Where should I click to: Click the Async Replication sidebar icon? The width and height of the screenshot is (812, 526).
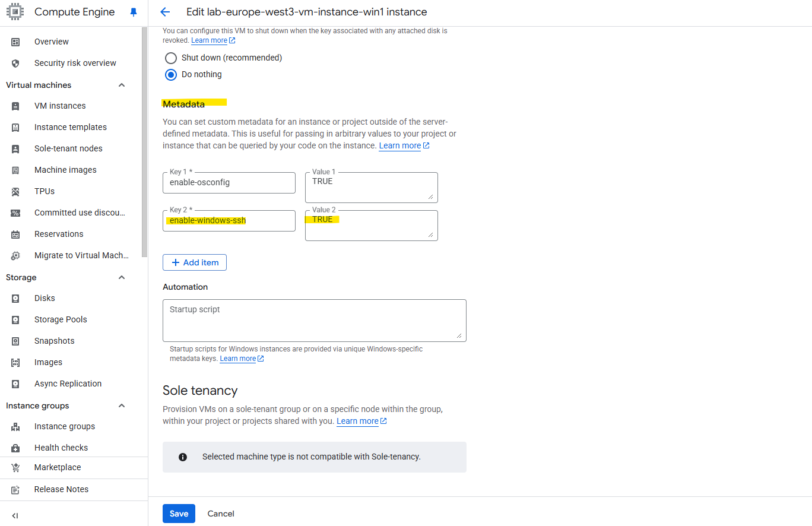(15, 384)
